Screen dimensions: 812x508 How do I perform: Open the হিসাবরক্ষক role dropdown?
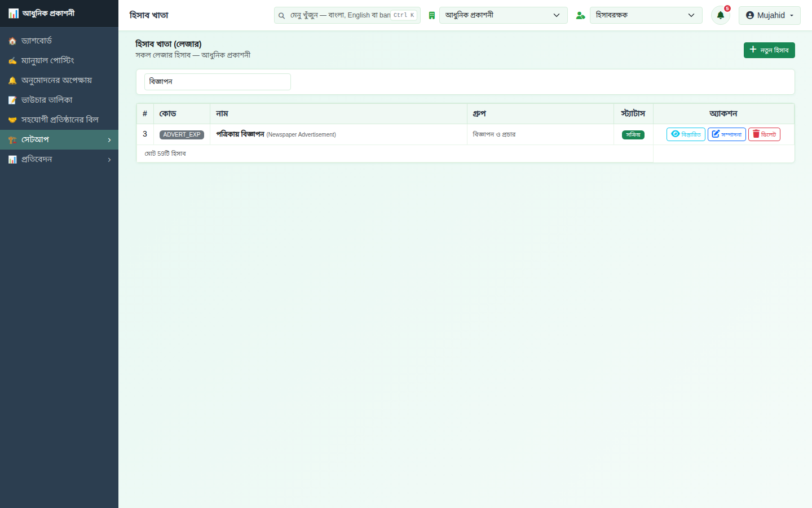[x=646, y=15]
